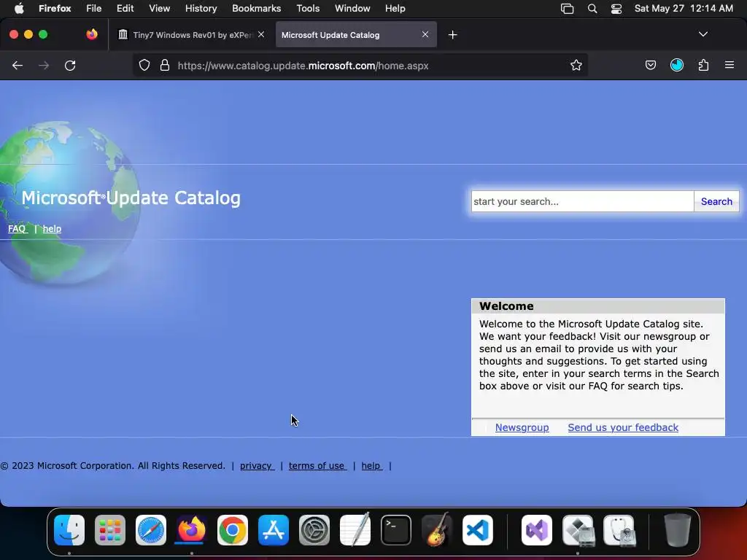
Task: Click Firefox icon in the Dock
Action: 192,530
